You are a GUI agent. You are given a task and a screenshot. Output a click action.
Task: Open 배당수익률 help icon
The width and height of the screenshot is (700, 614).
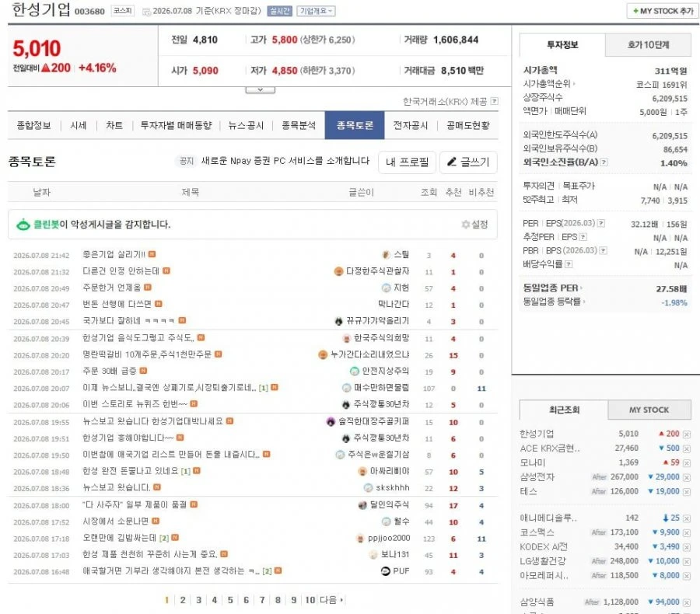pyautogui.click(x=569, y=264)
